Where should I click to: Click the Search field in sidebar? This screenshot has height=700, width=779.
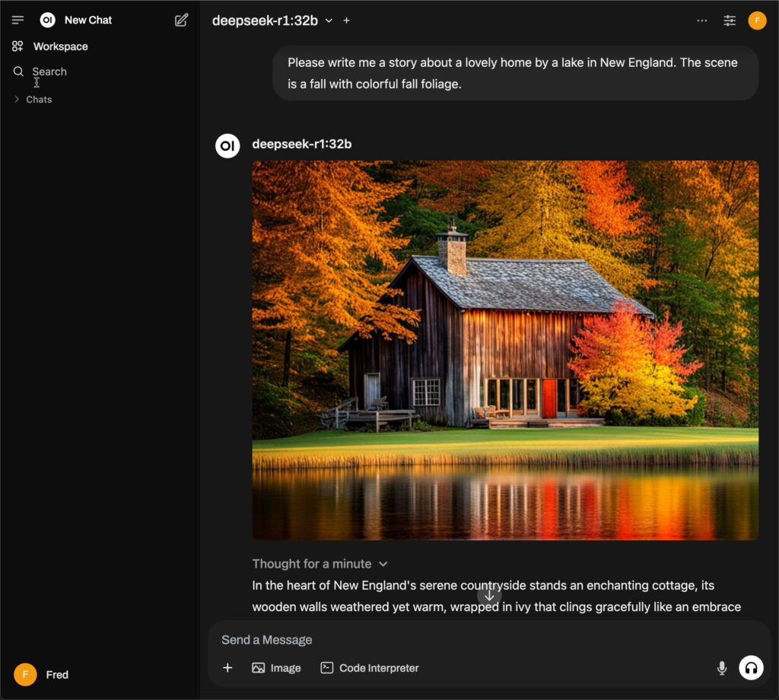coord(49,72)
